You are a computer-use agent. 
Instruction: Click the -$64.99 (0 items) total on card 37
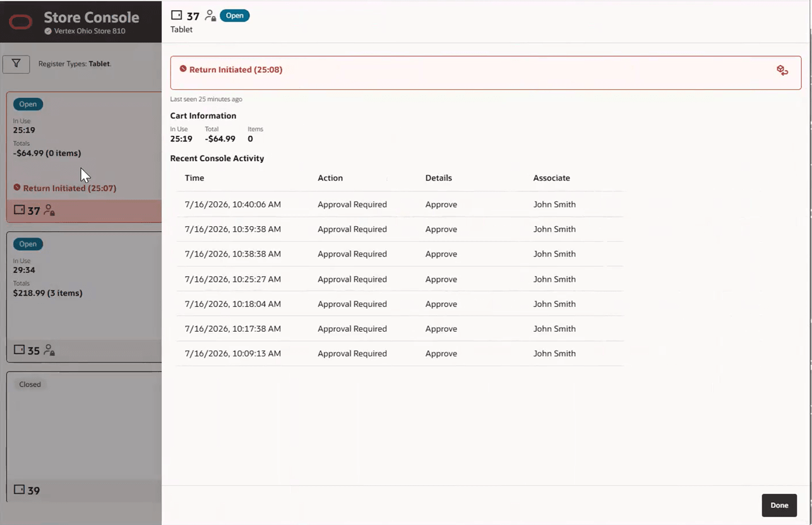coord(47,154)
